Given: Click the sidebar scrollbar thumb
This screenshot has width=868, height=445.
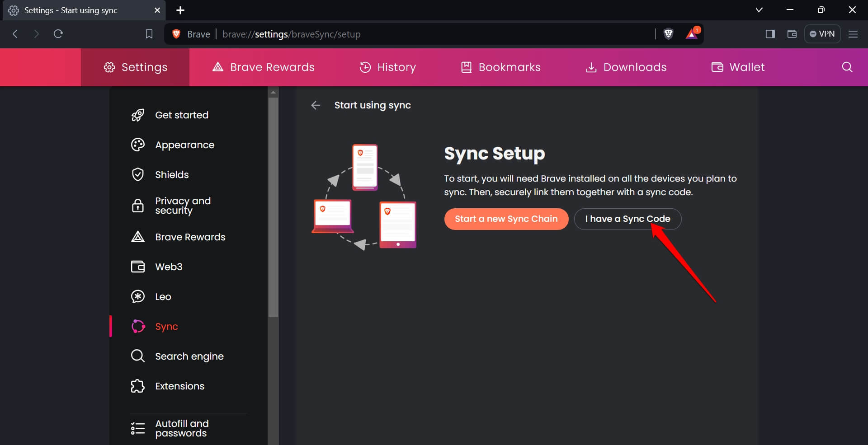Looking at the screenshot, I should (273, 208).
